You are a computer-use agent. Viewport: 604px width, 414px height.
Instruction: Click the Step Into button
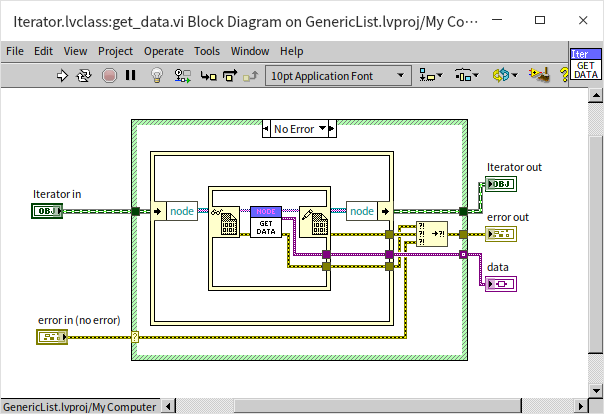(x=208, y=75)
